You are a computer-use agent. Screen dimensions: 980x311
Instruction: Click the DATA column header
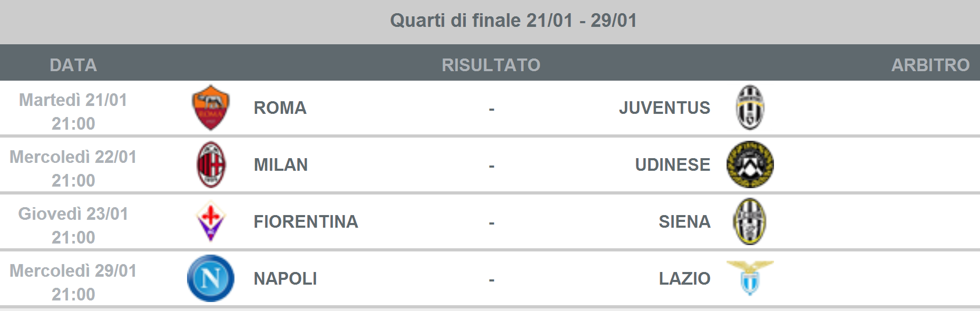73,65
